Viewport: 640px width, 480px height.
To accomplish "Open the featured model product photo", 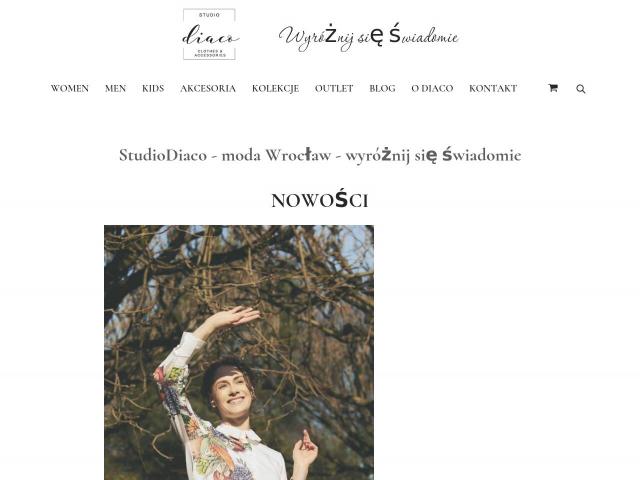I will pyautogui.click(x=239, y=353).
